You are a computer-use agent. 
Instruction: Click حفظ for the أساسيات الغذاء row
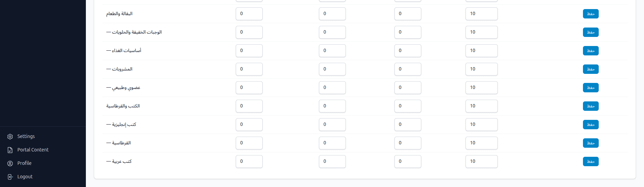[x=591, y=51]
